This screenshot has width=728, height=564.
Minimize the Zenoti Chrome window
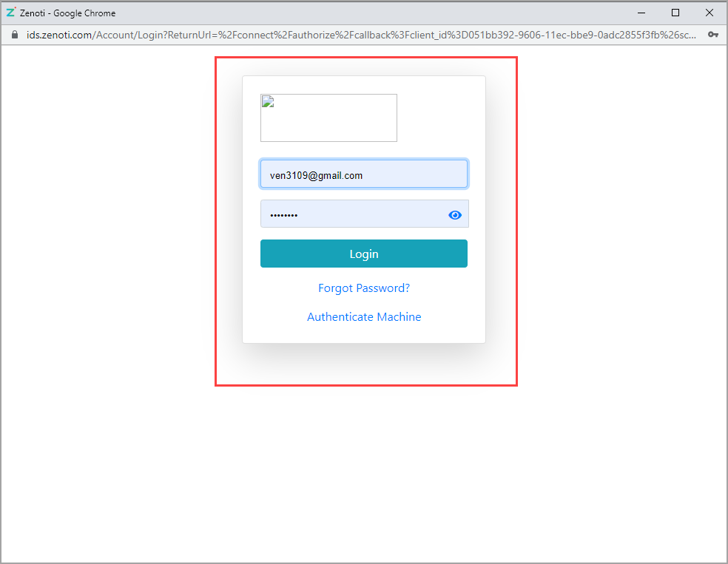tap(641, 13)
